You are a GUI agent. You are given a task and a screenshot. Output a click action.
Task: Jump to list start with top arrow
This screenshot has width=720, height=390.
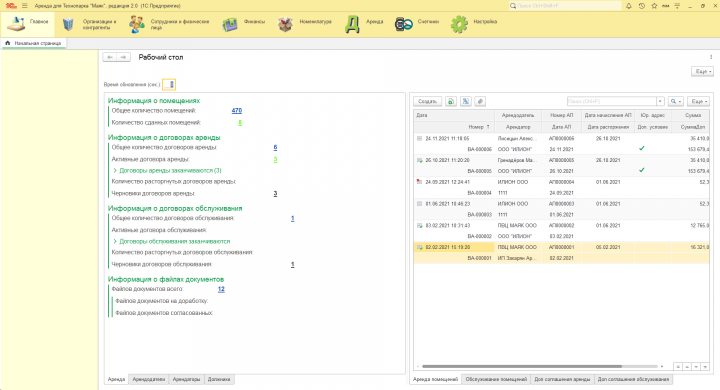click(x=678, y=367)
